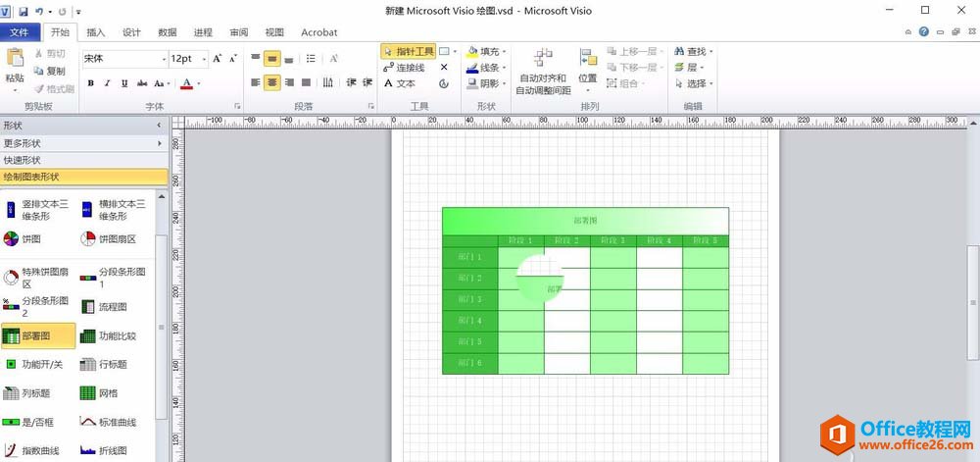
Task: Click the decrease indent icon
Action: click(351, 82)
